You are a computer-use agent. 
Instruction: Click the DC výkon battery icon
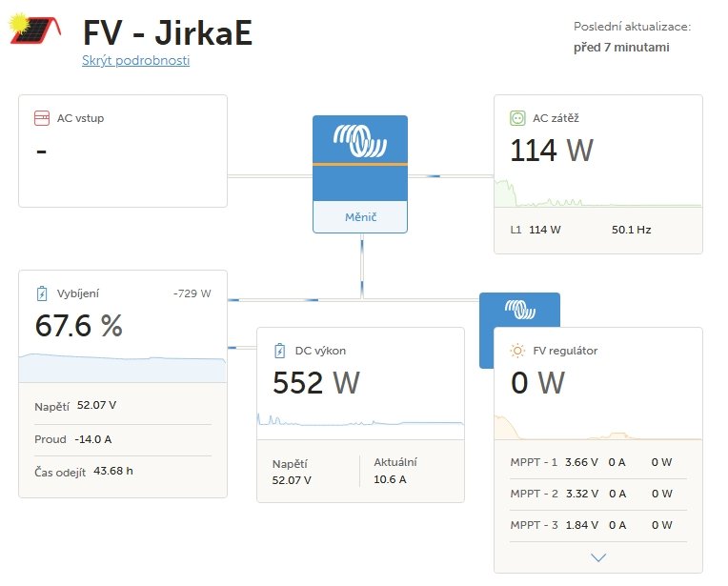coord(279,351)
